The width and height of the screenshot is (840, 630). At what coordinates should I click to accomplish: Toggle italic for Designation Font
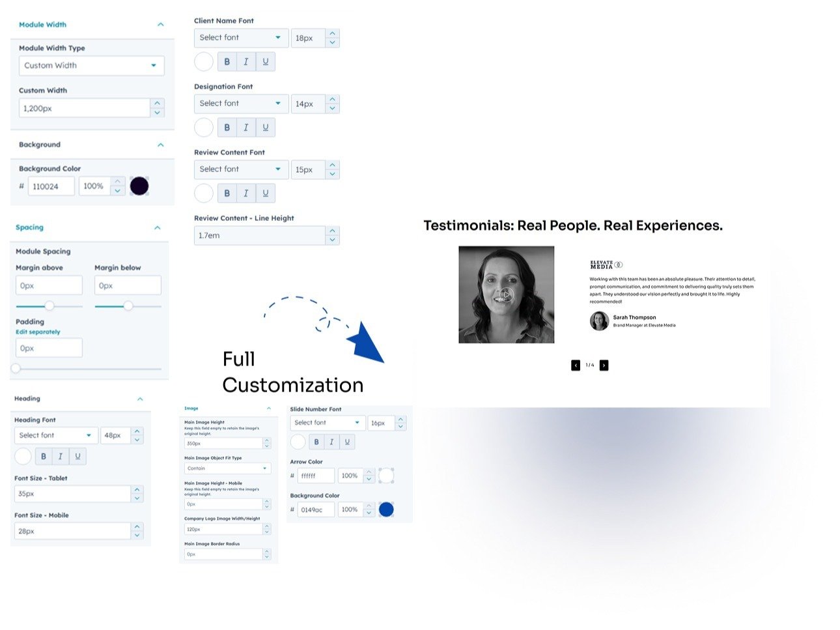point(245,128)
